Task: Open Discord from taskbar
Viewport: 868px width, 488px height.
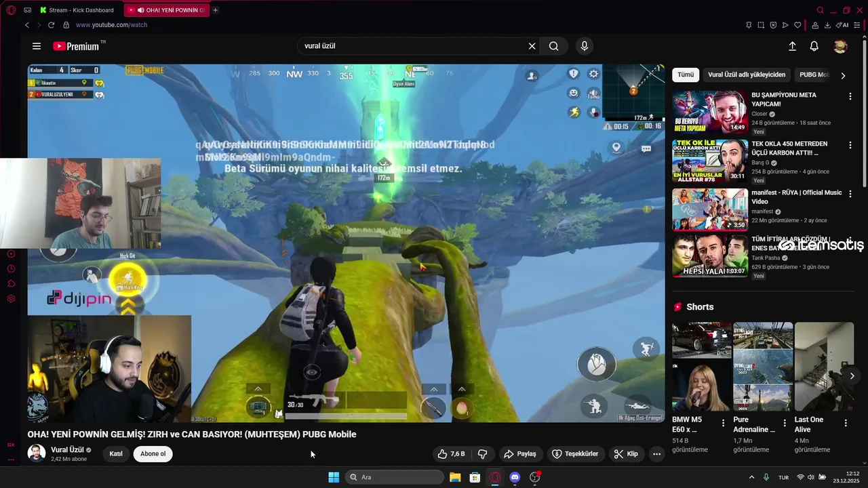Action: (515, 477)
